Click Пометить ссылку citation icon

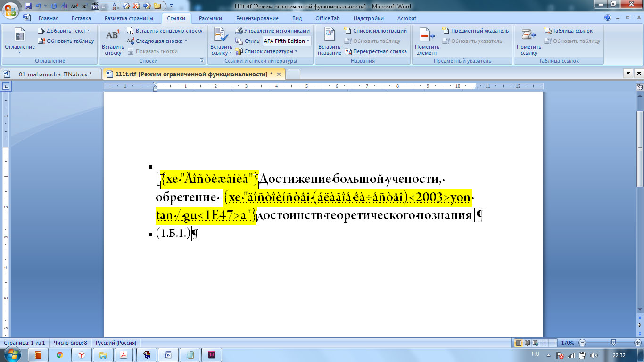[529, 41]
